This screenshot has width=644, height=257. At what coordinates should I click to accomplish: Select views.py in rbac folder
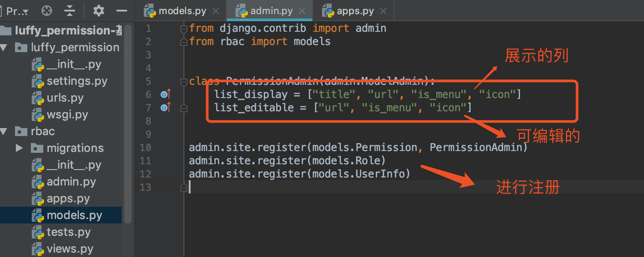[x=70, y=249]
